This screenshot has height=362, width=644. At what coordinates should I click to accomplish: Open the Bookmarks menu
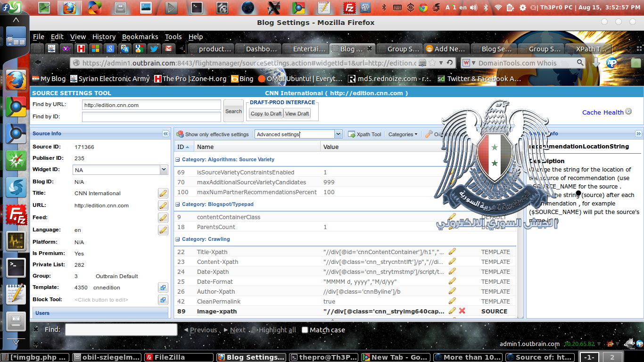click(x=140, y=37)
